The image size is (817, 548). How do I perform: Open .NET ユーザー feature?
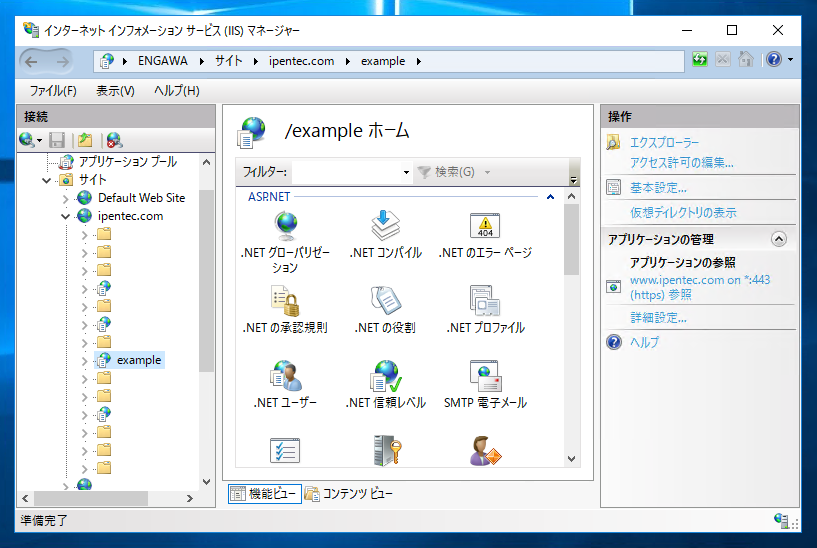click(x=285, y=385)
